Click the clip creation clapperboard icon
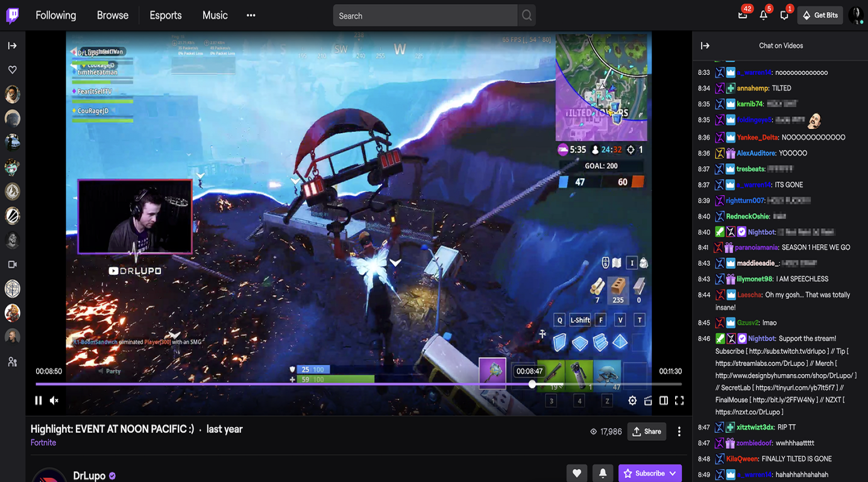The width and height of the screenshot is (868, 482). tap(648, 401)
